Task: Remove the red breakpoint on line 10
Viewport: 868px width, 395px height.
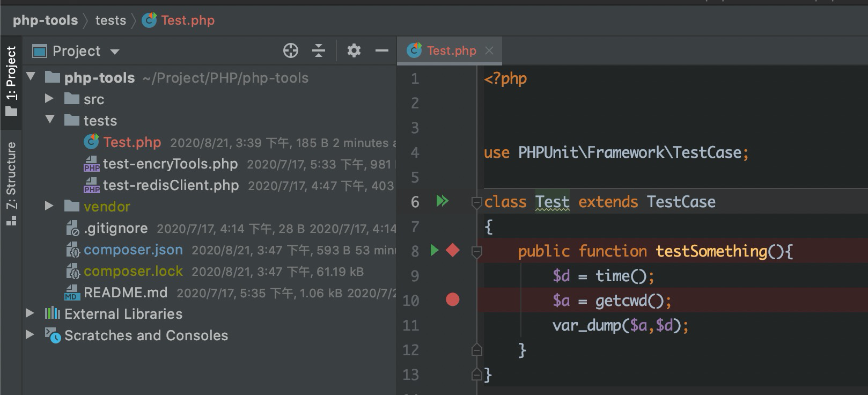Action: coord(453,300)
